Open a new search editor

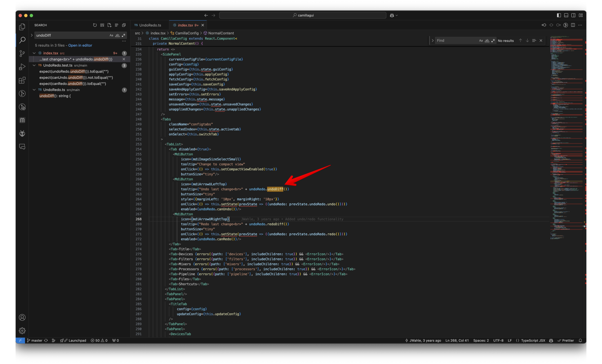[109, 25]
